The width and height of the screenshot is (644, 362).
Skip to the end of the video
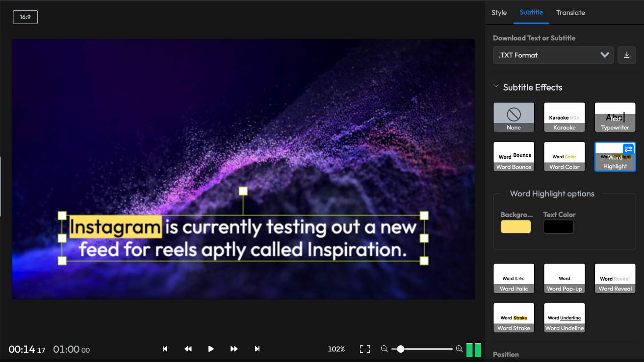257,349
